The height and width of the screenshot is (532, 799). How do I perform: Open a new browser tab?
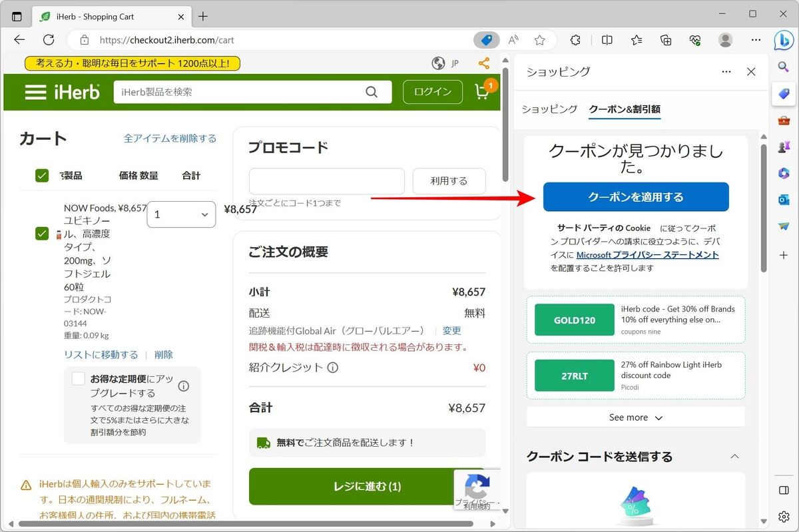tap(203, 16)
